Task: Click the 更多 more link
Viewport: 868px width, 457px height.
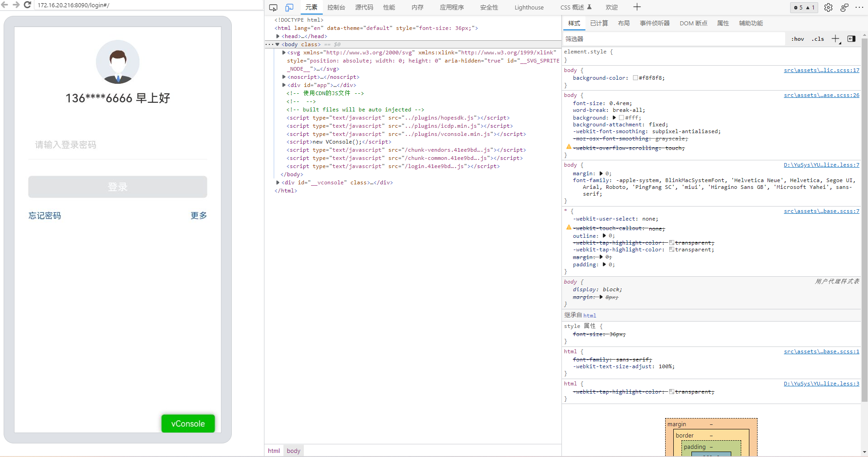Action: pyautogui.click(x=199, y=216)
